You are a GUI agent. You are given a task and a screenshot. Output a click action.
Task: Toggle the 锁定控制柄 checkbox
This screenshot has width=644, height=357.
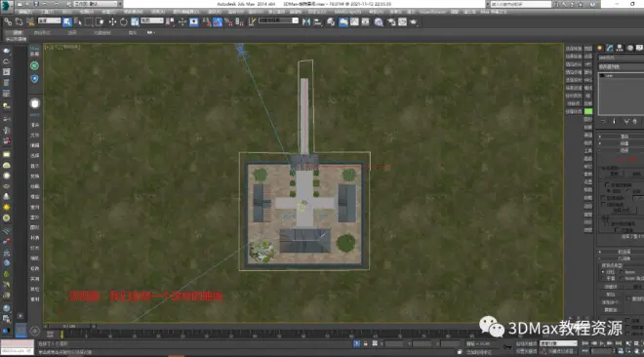point(607,185)
